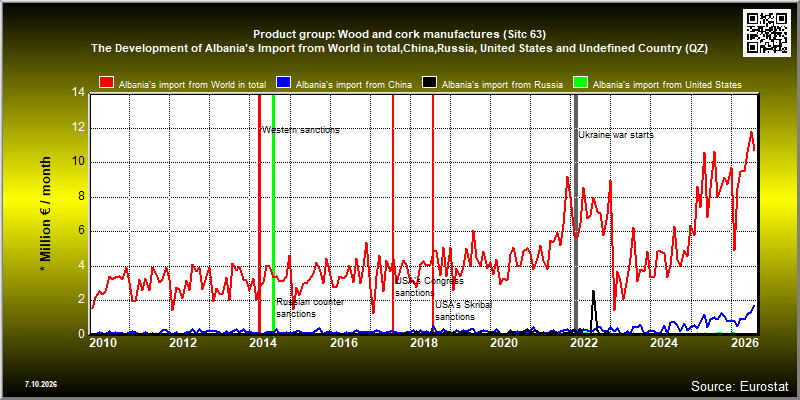Click the Ukraine war starts annotation
800x400 pixels.
coord(616,135)
